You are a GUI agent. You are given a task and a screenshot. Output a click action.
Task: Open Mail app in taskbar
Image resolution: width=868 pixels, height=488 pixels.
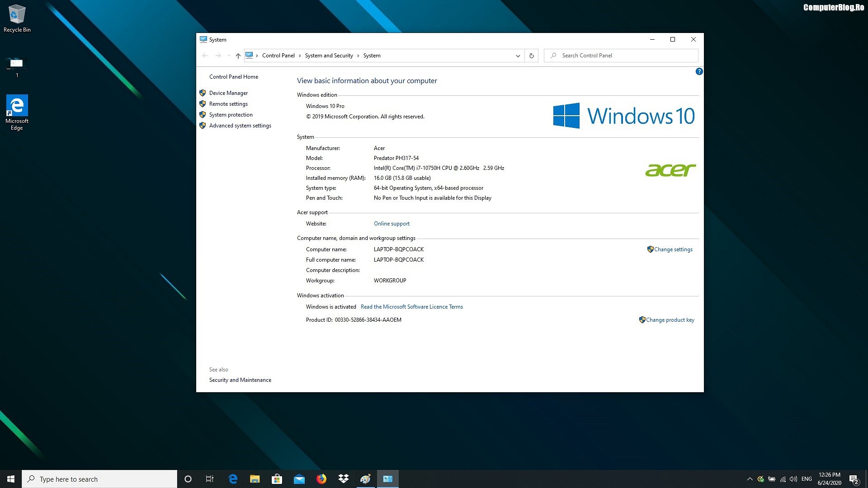pyautogui.click(x=299, y=479)
